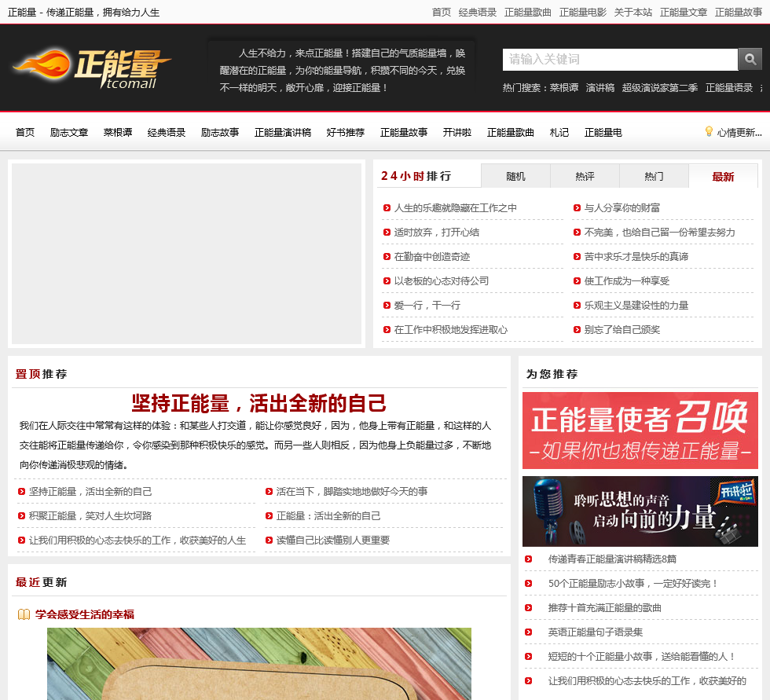The height and width of the screenshot is (700, 770).
Task: Click the hot search term 超级演说家第二季
Action: (x=660, y=88)
